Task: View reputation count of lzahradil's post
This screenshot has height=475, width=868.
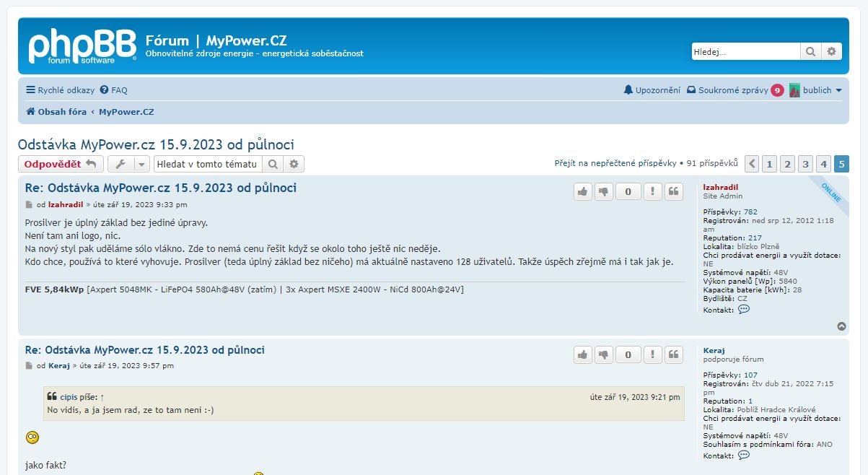Action: pyautogui.click(x=628, y=191)
